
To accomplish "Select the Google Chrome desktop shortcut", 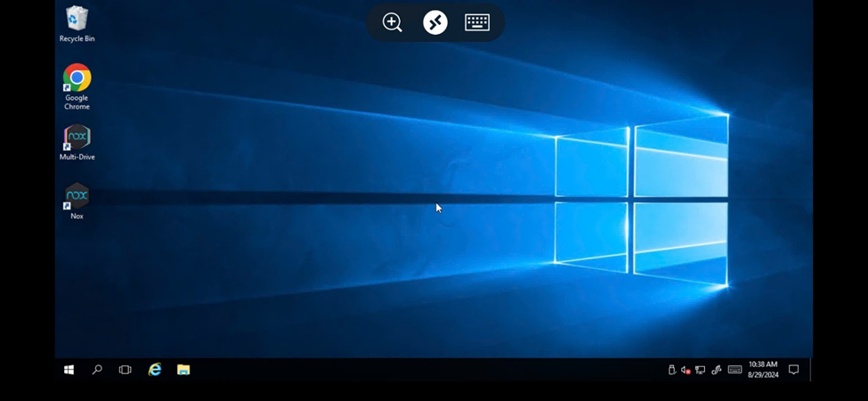I will point(77,86).
